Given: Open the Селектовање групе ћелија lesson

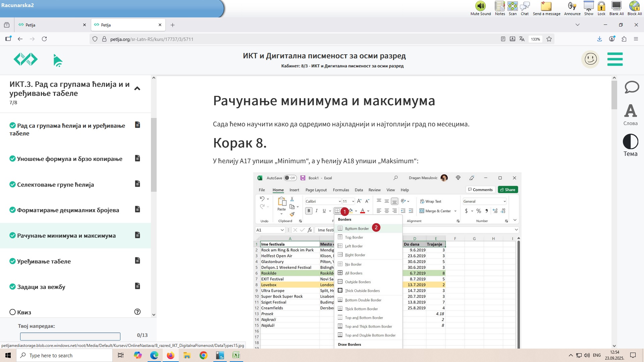Looking at the screenshot, I should tap(55, 185).
